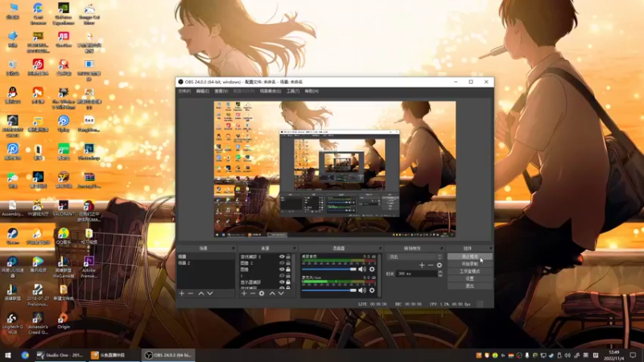The image size is (644, 362).
Task: Open Uplay desktop shortcut
Action: tap(64, 123)
